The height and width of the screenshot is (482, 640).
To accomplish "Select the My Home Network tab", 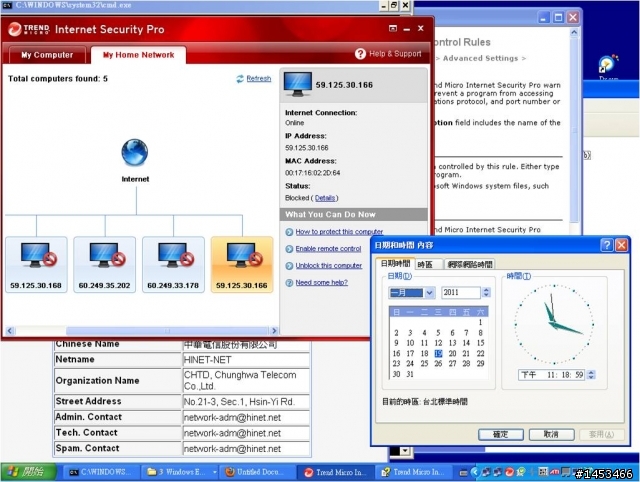I will click(138, 55).
